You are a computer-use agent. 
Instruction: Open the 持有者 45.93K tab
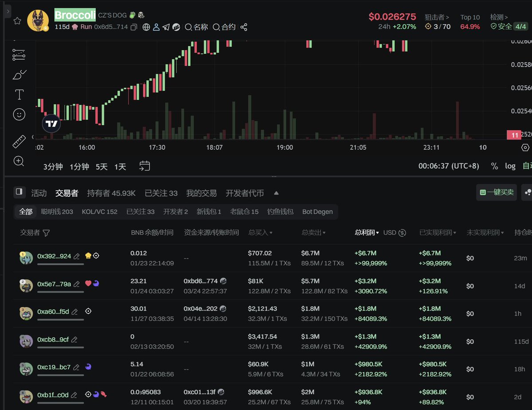(x=111, y=193)
